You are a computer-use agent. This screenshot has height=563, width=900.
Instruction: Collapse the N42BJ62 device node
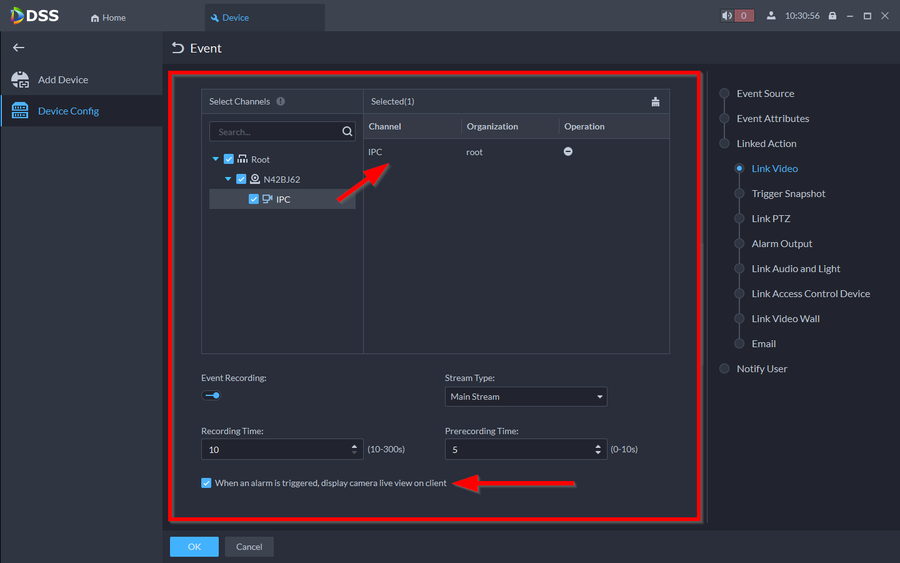(228, 179)
